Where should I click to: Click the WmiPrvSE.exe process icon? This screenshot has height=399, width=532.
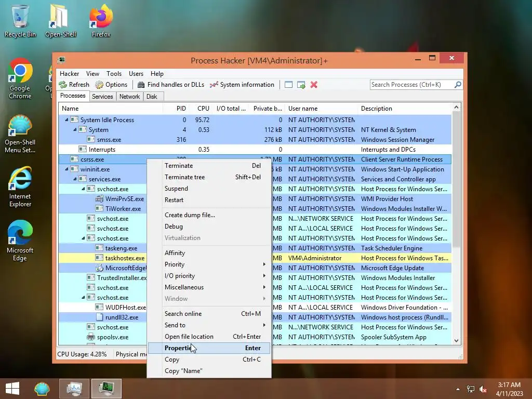tap(99, 199)
